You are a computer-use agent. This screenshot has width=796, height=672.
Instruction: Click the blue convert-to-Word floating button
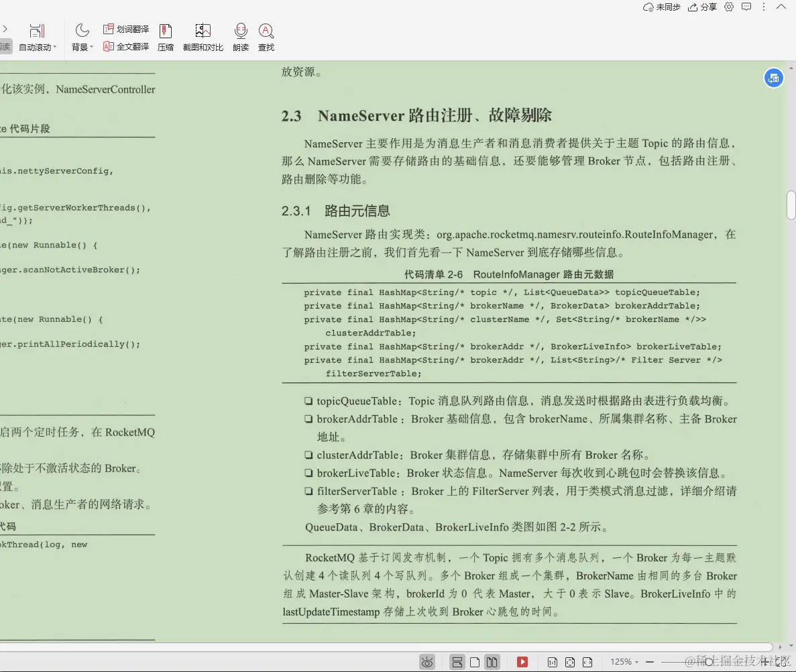click(x=773, y=78)
